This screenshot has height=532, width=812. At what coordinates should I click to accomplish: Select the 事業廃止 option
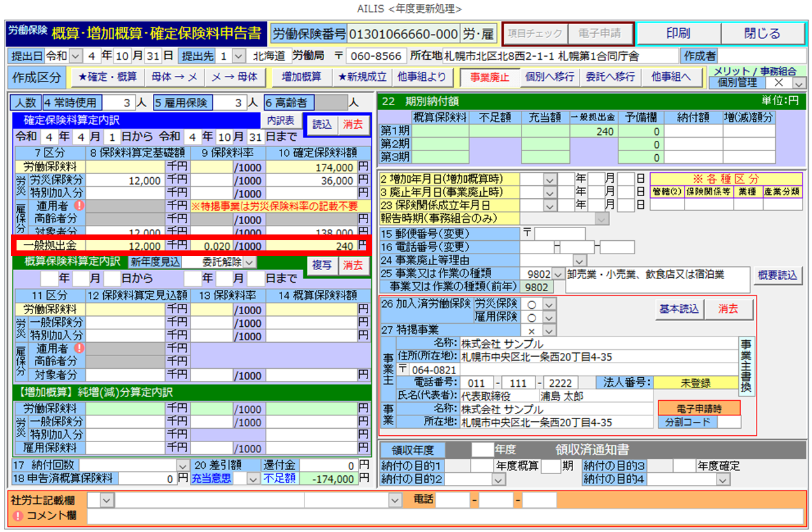tap(489, 77)
